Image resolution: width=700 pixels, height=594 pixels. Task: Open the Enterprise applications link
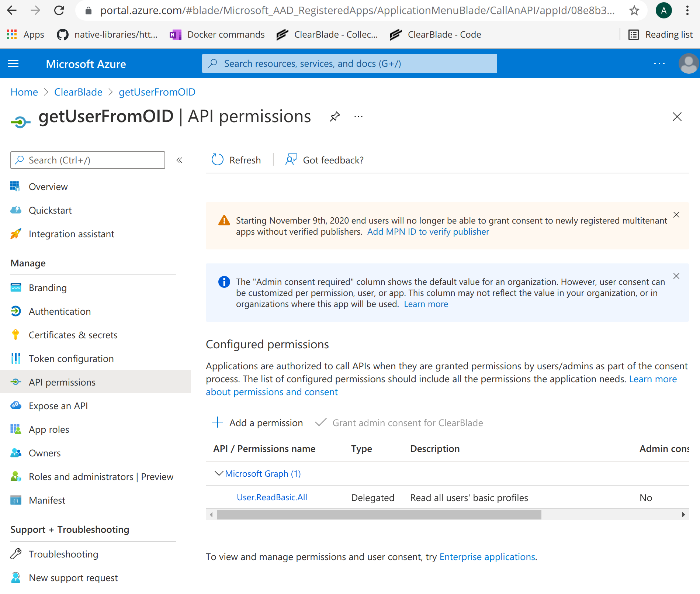(487, 557)
